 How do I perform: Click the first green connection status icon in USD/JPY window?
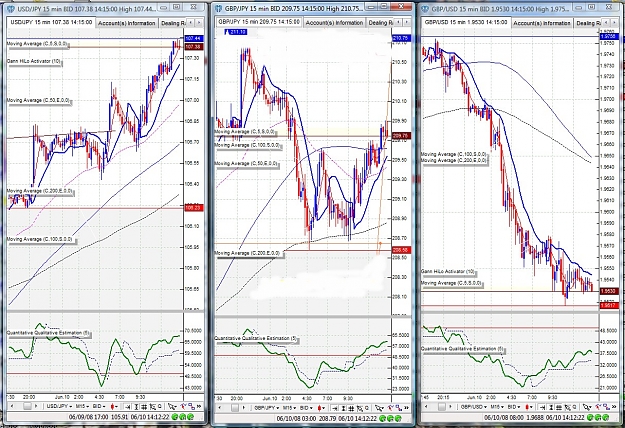tap(175, 417)
